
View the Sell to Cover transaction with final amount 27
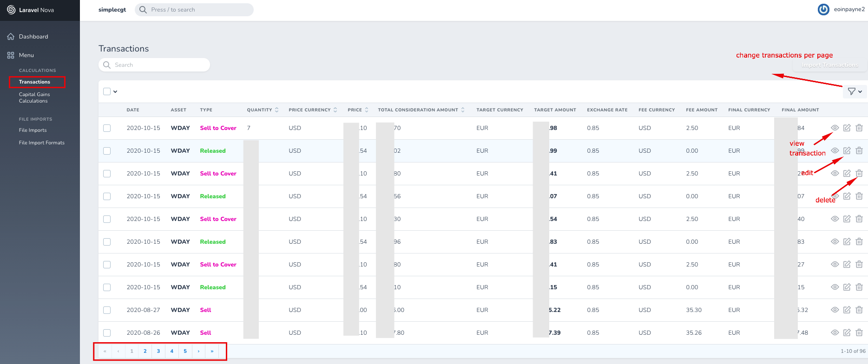tap(835, 265)
